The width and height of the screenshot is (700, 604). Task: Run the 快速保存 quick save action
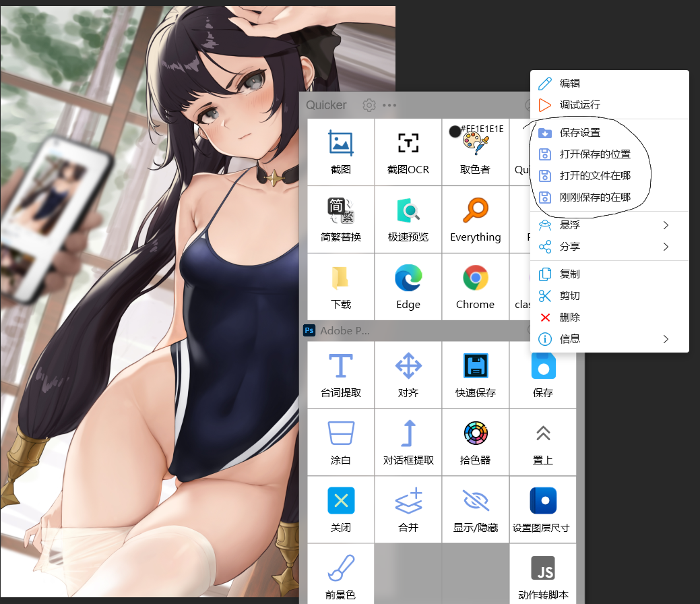(x=476, y=375)
